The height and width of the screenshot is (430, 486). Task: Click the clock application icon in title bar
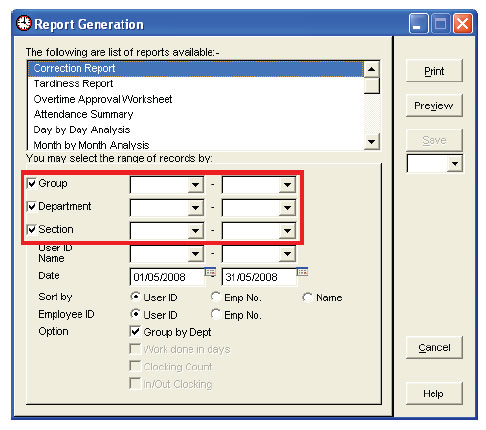24,23
